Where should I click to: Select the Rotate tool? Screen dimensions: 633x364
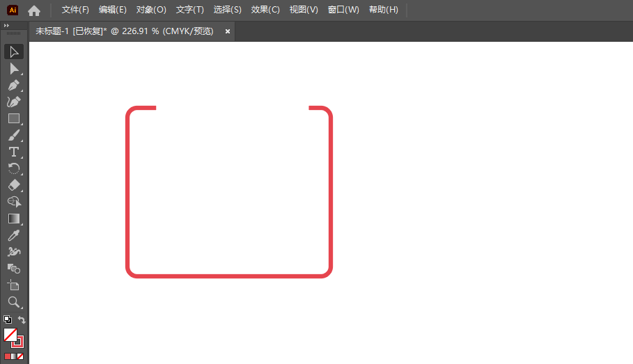tap(14, 168)
